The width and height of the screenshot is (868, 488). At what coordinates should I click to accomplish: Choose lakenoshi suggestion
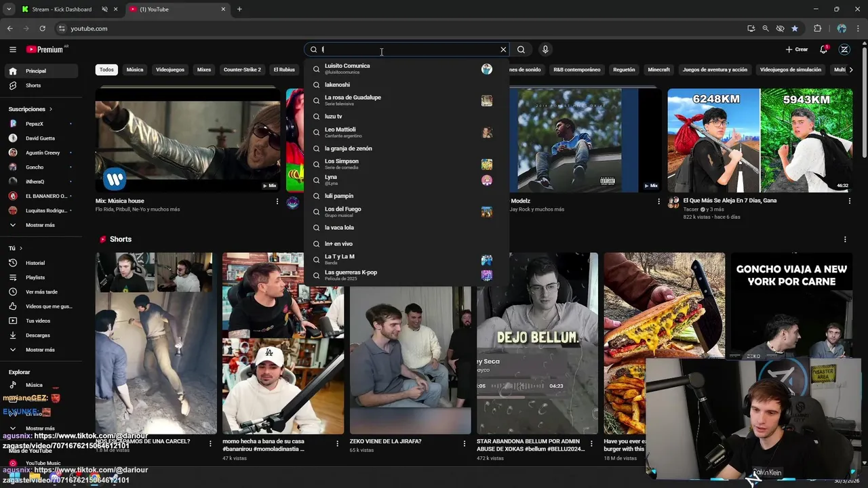pos(407,85)
